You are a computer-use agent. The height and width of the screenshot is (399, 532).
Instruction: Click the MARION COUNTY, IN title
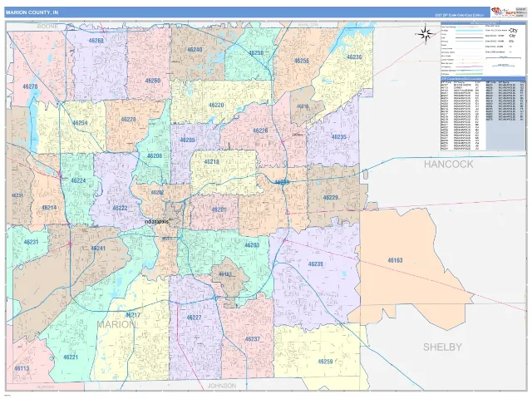click(32, 12)
